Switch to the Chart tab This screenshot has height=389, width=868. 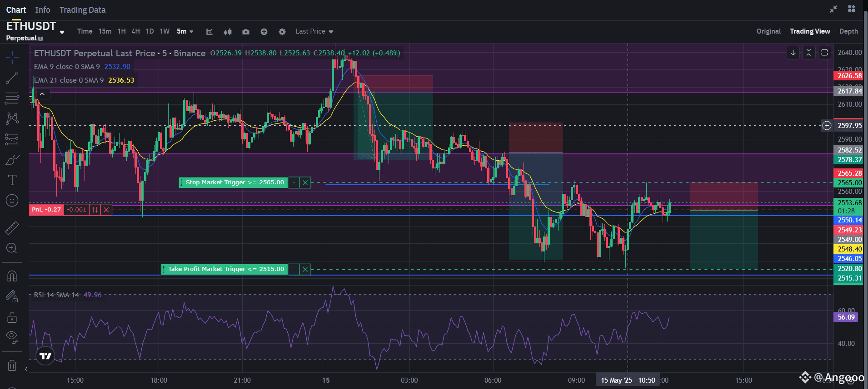pos(16,10)
